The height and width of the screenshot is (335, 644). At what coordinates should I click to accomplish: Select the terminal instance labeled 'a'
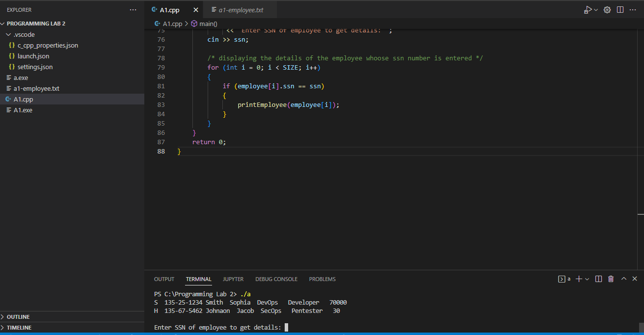coord(564,279)
